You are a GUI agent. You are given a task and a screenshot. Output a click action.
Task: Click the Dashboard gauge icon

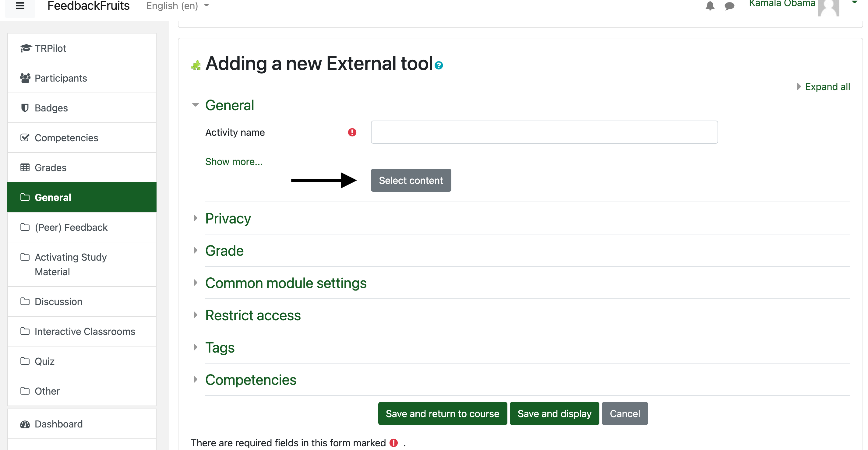tap(25, 424)
